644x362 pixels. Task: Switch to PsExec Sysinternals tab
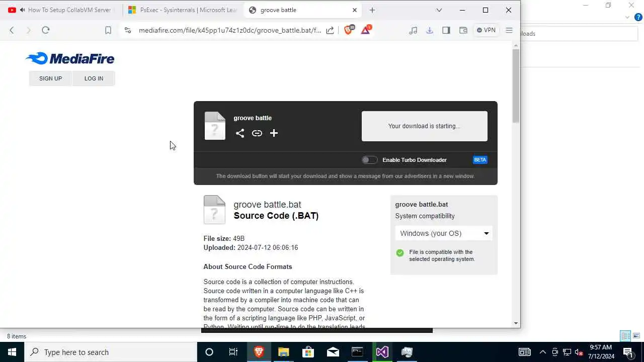pyautogui.click(x=182, y=10)
